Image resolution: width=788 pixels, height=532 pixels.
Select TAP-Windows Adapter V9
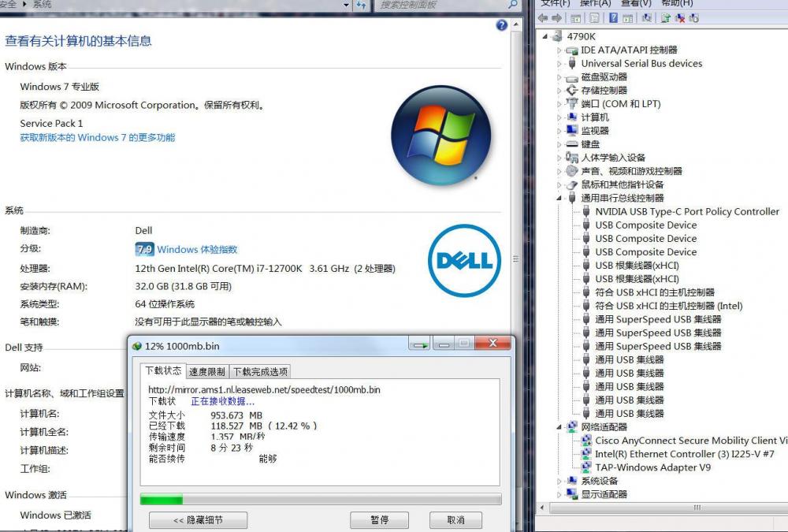pyautogui.click(x=652, y=467)
